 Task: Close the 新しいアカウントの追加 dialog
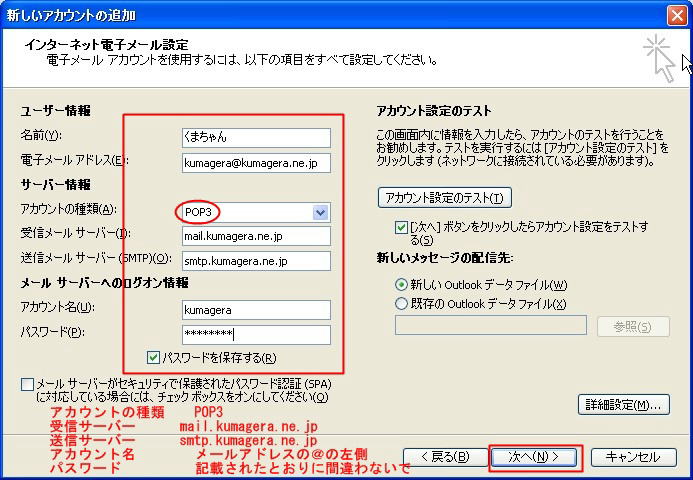coord(677,15)
